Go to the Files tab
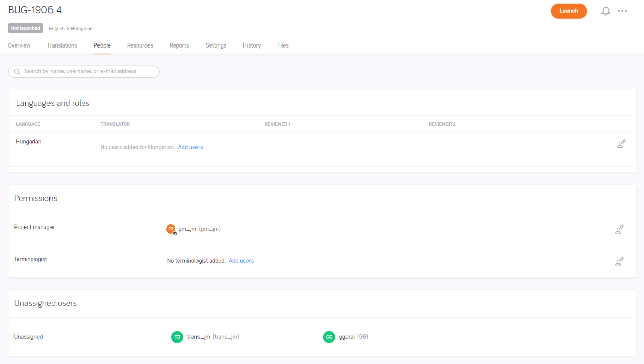The width and height of the screenshot is (644, 364). (283, 45)
